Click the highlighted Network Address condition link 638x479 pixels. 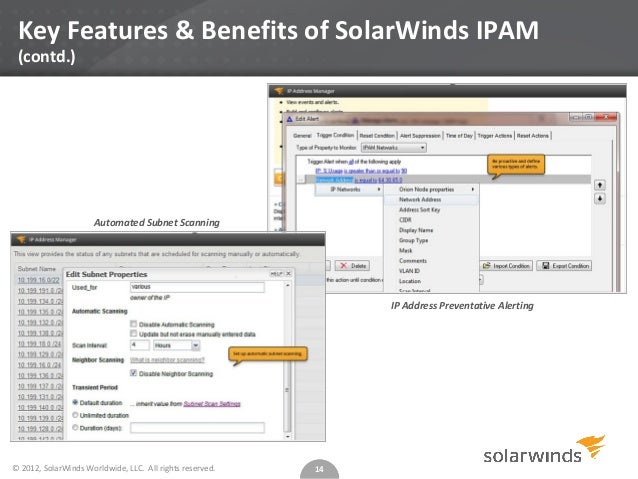click(x=334, y=180)
